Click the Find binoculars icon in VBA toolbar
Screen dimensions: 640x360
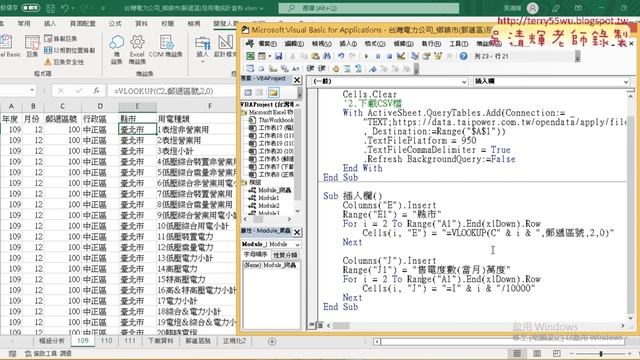click(327, 56)
